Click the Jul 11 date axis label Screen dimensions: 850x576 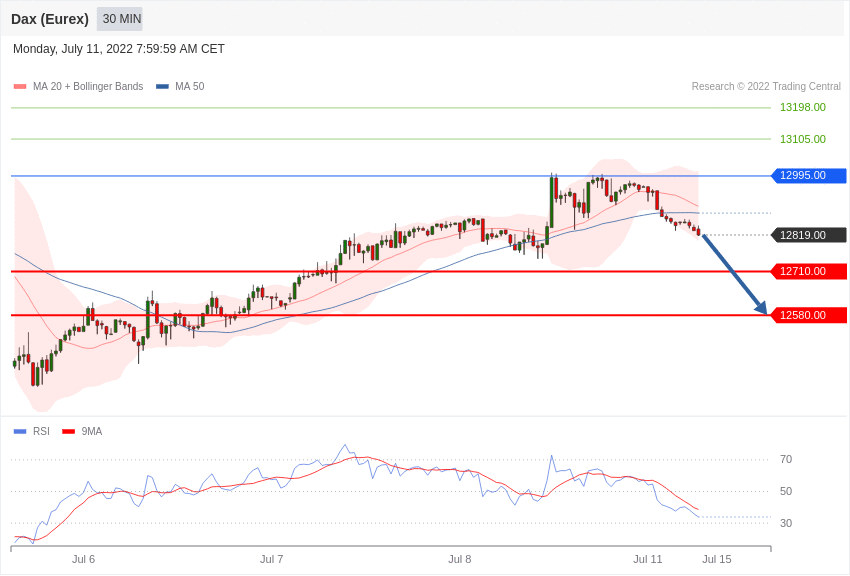pos(648,559)
